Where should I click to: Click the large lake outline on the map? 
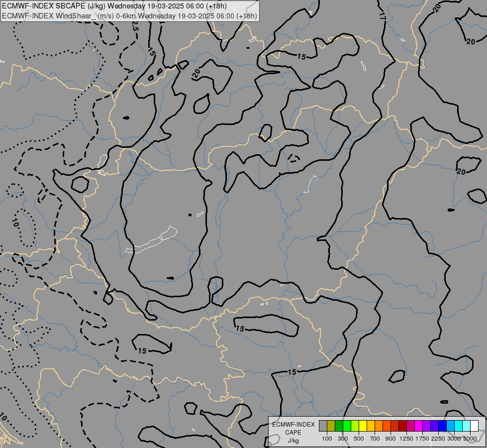(x=152, y=240)
